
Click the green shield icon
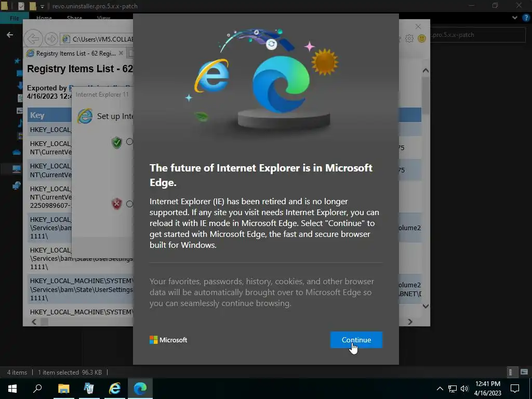(x=117, y=142)
